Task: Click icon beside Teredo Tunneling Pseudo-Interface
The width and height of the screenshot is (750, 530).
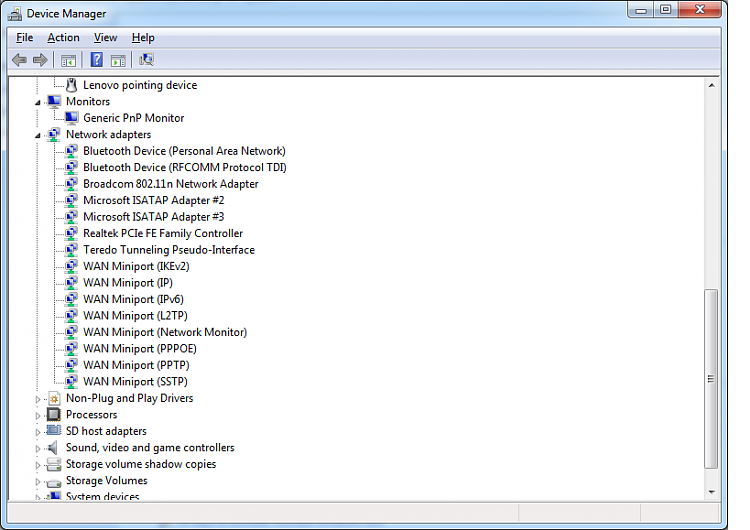Action: click(x=71, y=250)
